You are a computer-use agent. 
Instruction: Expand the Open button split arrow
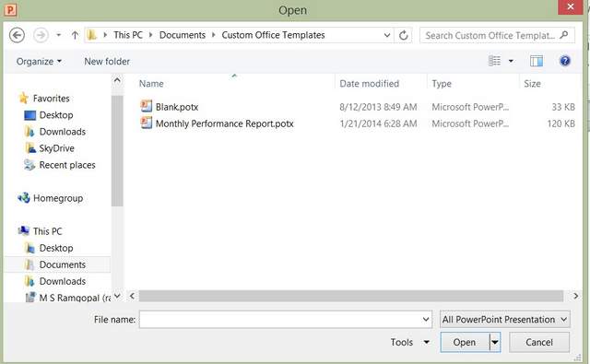coord(495,342)
